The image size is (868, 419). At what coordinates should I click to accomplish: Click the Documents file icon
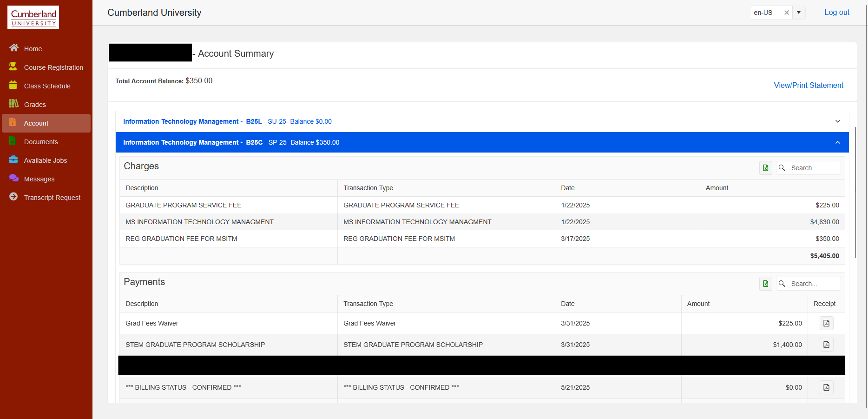click(x=13, y=141)
